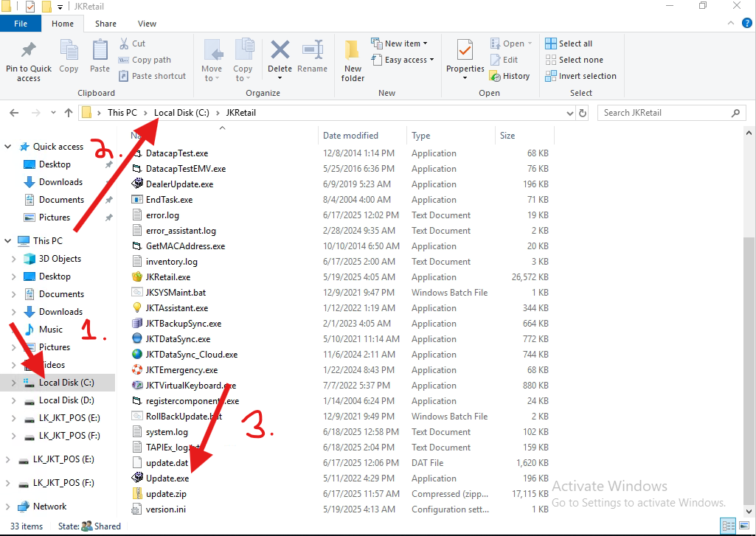Screen dimensions: 756x536
Task: Click the Refresh button next to the address bar
Action: point(583,113)
